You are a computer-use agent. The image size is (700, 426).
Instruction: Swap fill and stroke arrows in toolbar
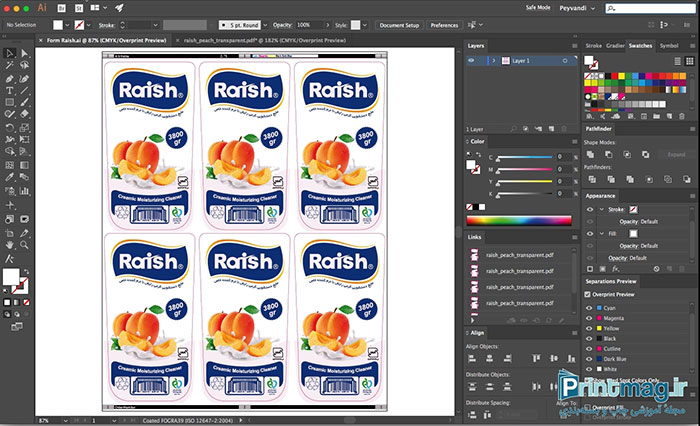pyautogui.click(x=26, y=271)
